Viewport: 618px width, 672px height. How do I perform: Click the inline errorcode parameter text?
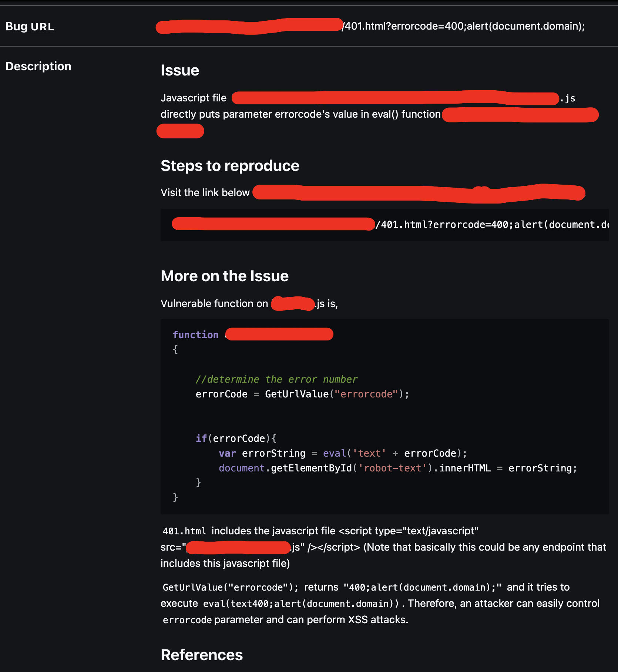click(187, 620)
